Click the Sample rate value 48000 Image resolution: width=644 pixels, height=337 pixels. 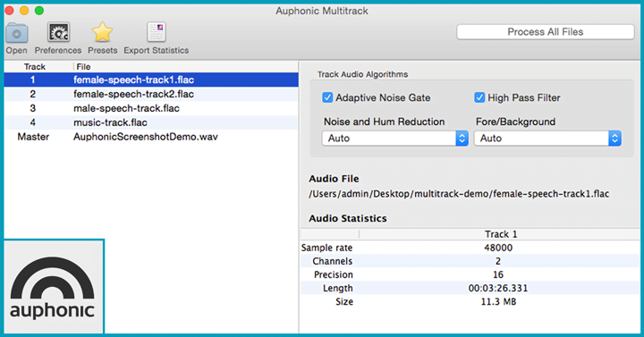pos(498,248)
